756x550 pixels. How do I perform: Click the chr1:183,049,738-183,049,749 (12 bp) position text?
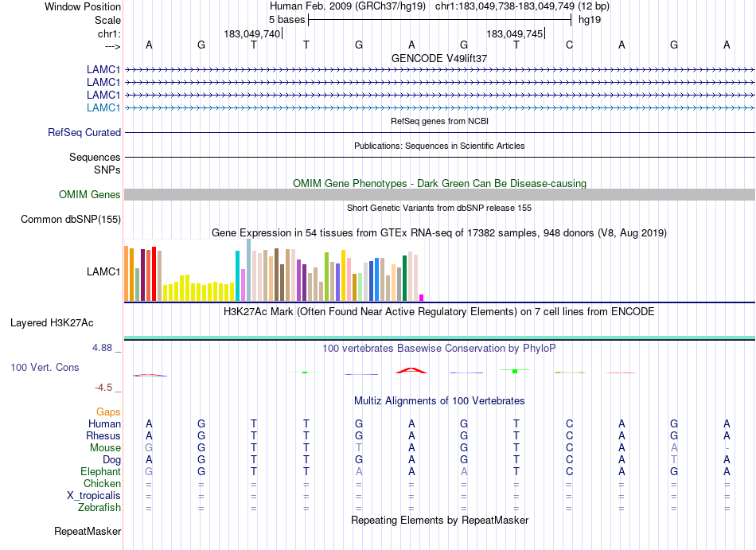[522, 6]
